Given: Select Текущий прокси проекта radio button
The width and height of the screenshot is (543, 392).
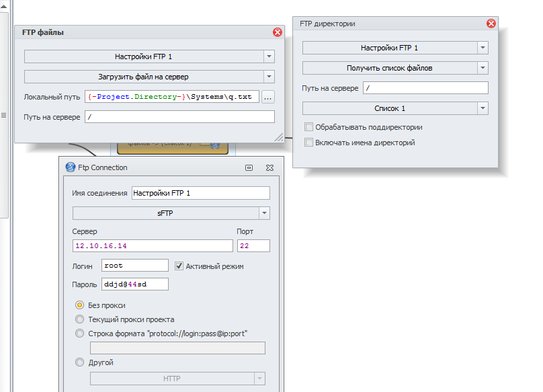Looking at the screenshot, I should pyautogui.click(x=80, y=319).
